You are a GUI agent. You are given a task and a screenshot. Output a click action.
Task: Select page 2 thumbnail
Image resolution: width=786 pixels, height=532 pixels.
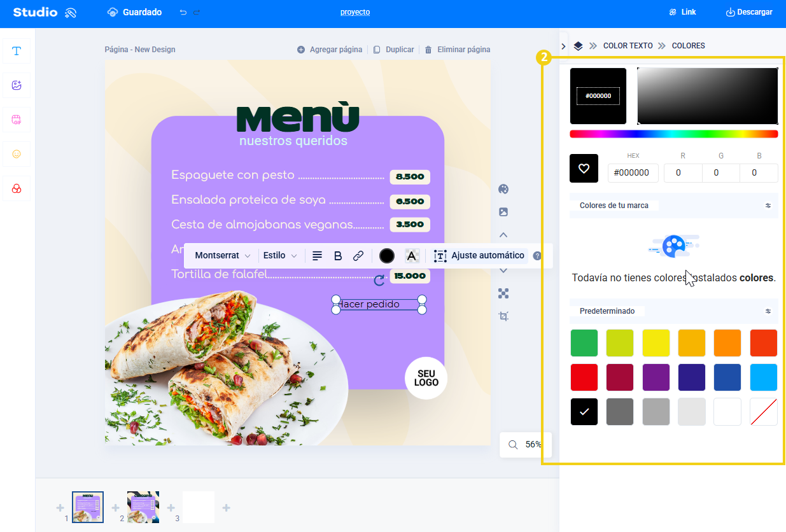(143, 507)
